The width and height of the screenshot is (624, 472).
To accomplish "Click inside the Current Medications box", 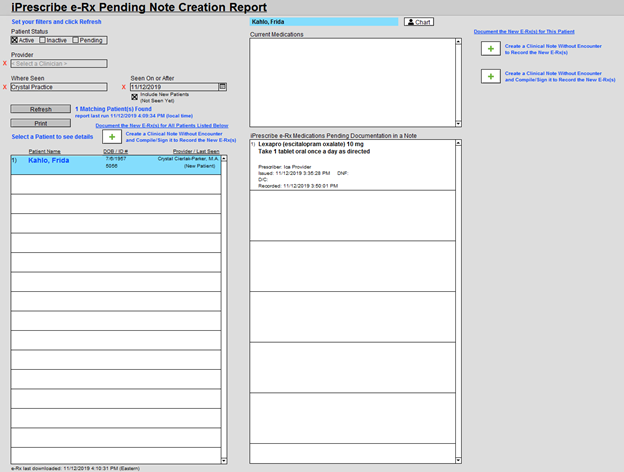I will 353,83.
